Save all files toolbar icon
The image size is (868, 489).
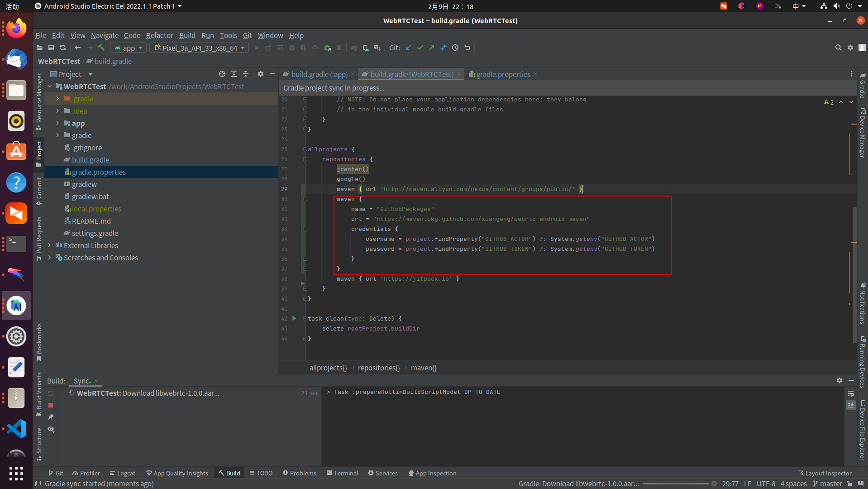(51, 48)
